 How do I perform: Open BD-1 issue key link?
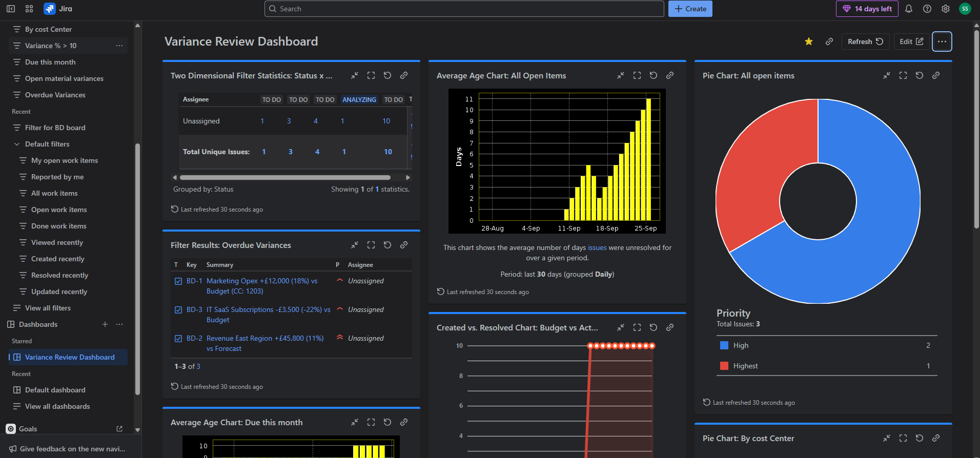pos(194,281)
